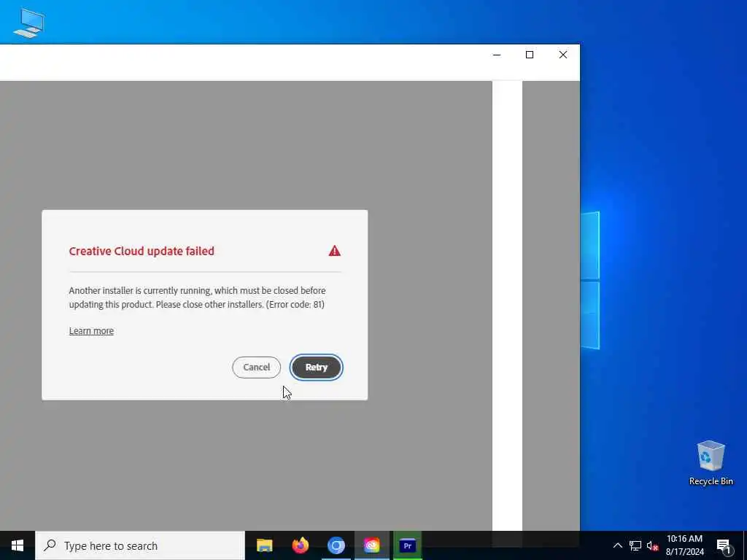This screenshot has width=747, height=560.
Task: Open the network status tray icon
Action: (635, 545)
